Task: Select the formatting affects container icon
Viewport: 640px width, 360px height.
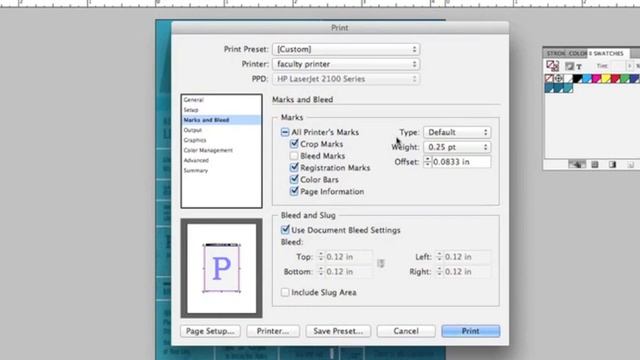Action: 569,66
